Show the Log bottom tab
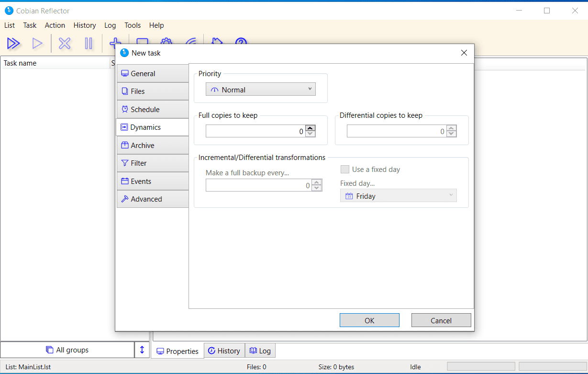 [260, 351]
